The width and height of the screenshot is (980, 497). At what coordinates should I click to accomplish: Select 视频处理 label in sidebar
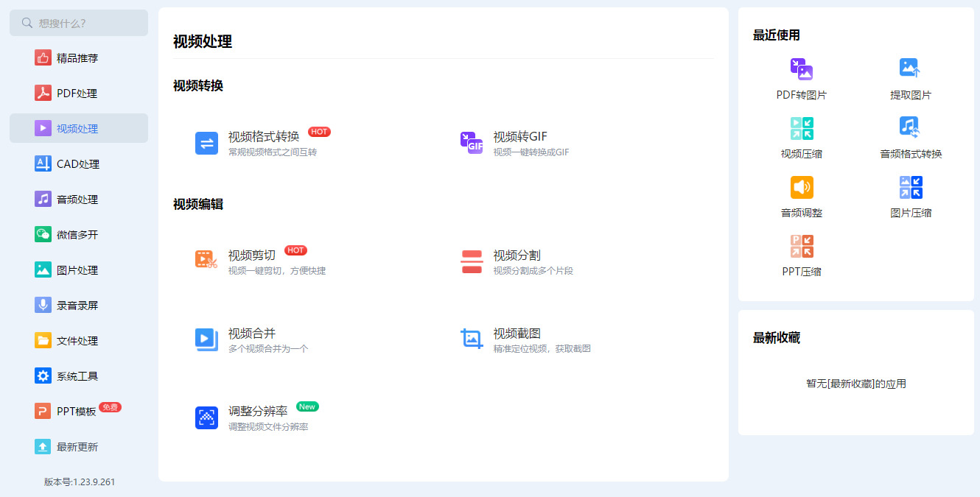[77, 129]
